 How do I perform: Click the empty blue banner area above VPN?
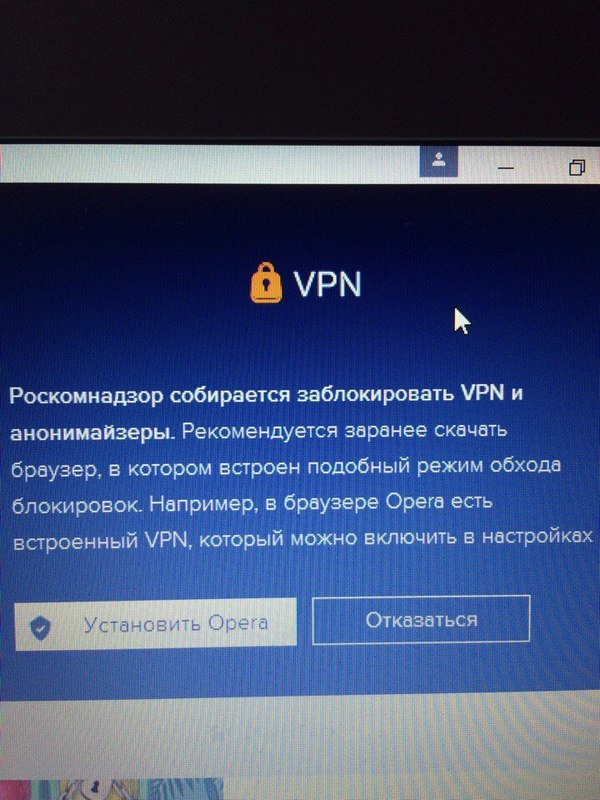tap(300, 222)
